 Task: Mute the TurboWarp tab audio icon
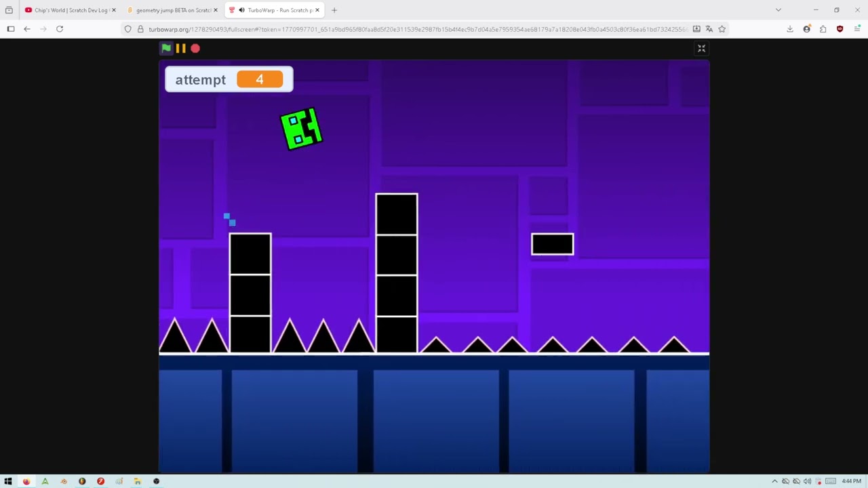click(x=241, y=10)
